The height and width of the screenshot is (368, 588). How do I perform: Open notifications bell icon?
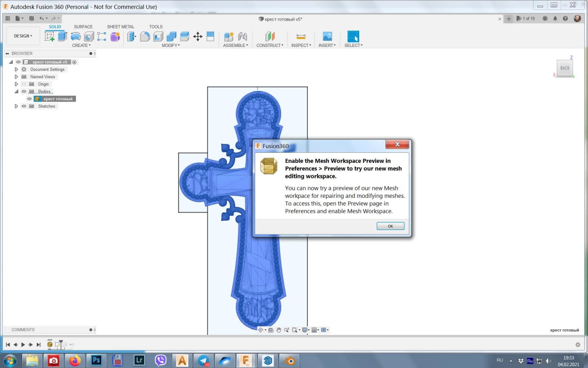(x=555, y=18)
